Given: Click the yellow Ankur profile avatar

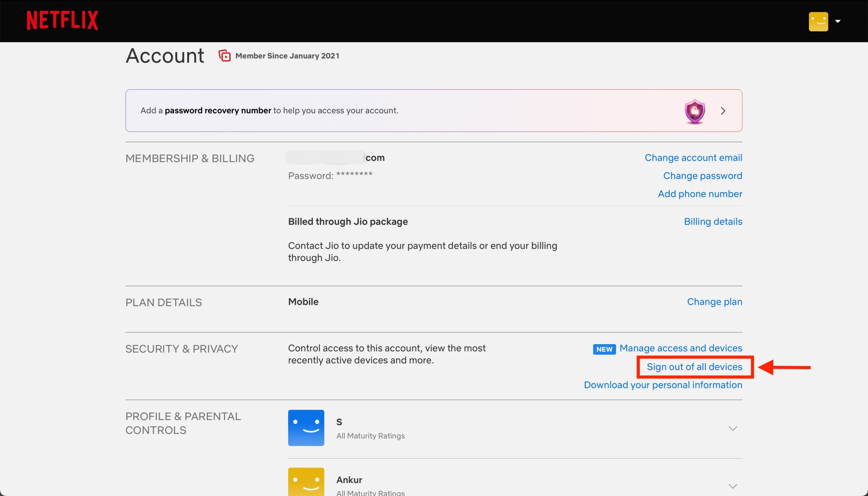Looking at the screenshot, I should click(x=306, y=482).
